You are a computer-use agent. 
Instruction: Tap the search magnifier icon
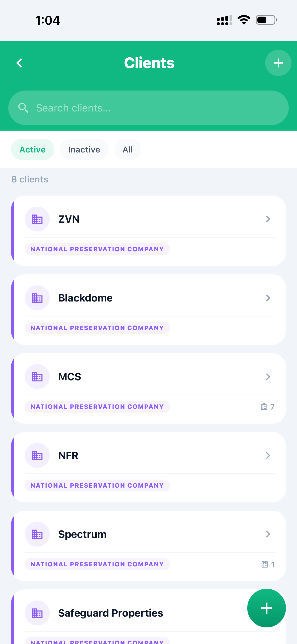23,108
